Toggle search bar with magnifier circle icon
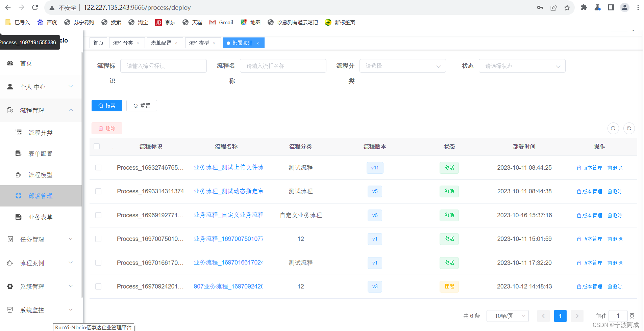The height and width of the screenshot is (331, 644). click(x=613, y=129)
